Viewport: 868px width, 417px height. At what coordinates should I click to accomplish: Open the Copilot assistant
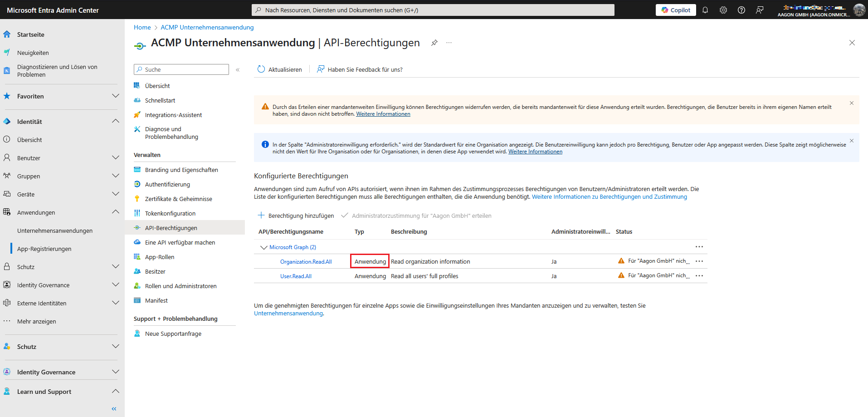click(675, 10)
